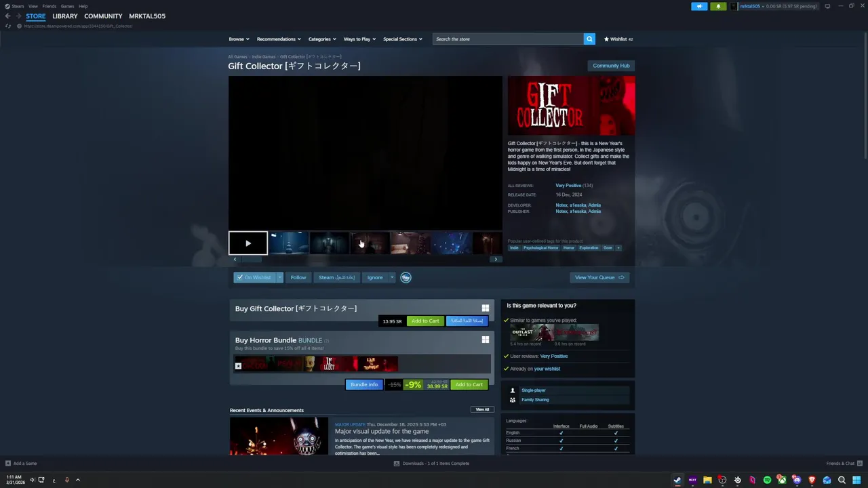Click in the Search the store field
The width and height of the screenshot is (868, 488).
[x=507, y=39]
